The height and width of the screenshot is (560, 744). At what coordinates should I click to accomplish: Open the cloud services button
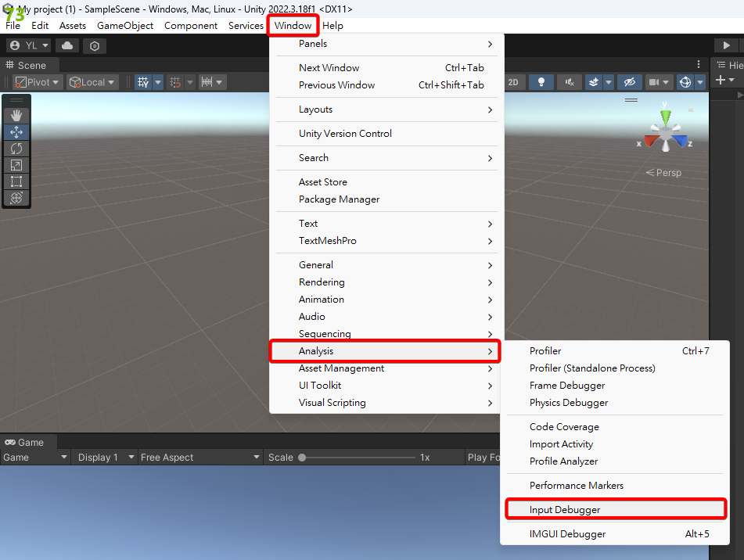[67, 45]
